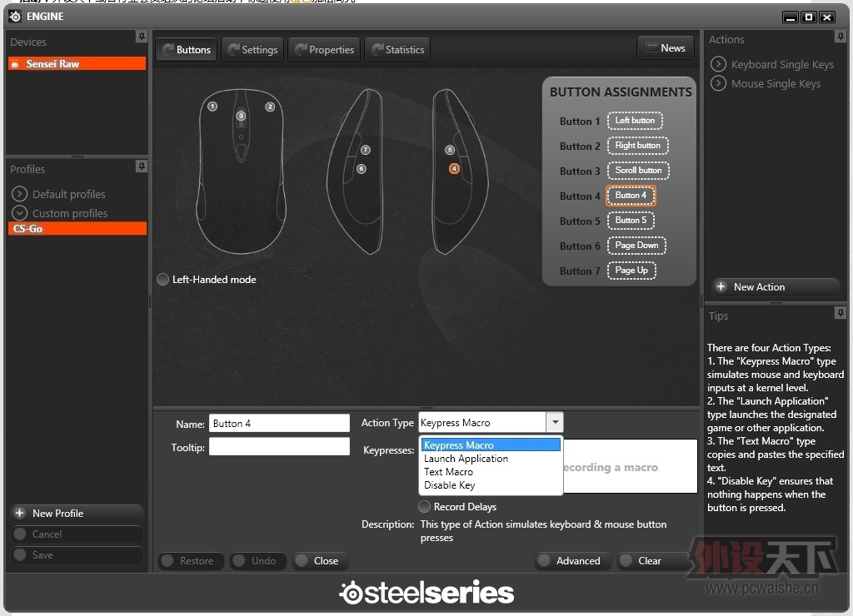Click the Cancel button in Profiles
The width and height of the screenshot is (853, 616).
point(77,534)
